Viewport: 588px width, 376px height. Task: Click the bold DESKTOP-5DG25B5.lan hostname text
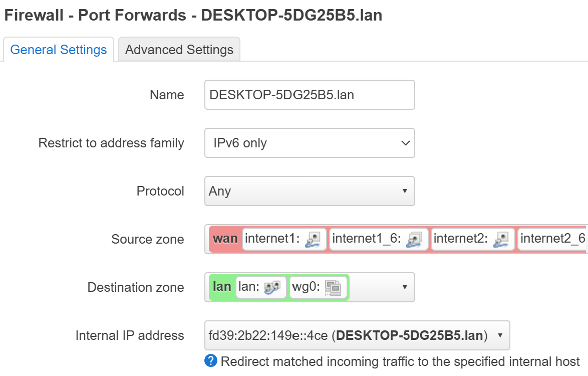point(411,335)
